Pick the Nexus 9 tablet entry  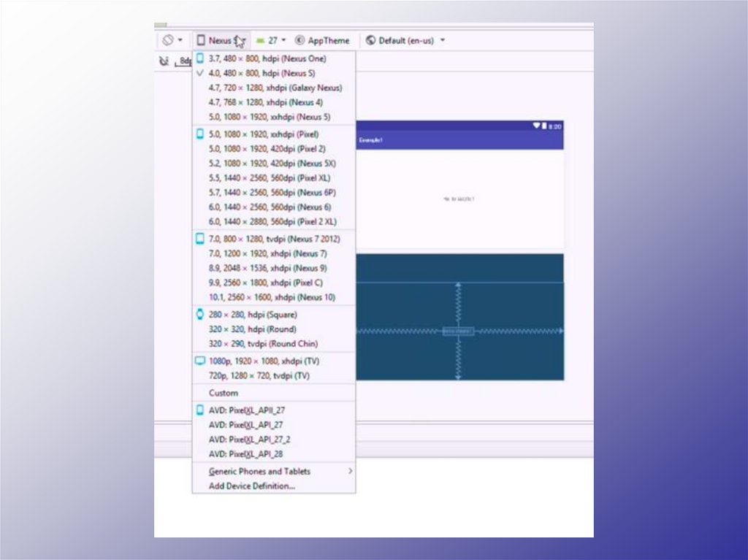point(274,268)
